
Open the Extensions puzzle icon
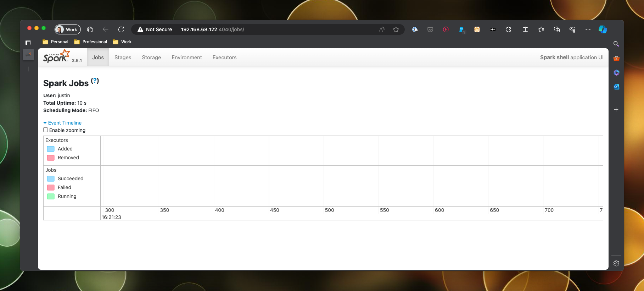[508, 29]
